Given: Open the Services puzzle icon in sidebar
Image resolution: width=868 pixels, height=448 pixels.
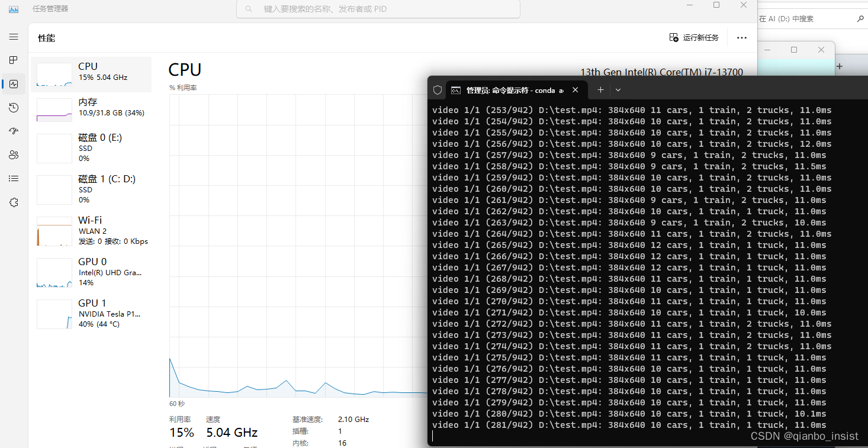Looking at the screenshot, I should 14,202.
